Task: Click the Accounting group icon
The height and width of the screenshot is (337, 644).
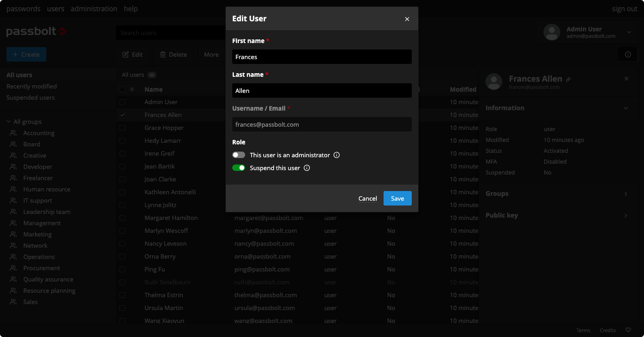Action: click(13, 133)
